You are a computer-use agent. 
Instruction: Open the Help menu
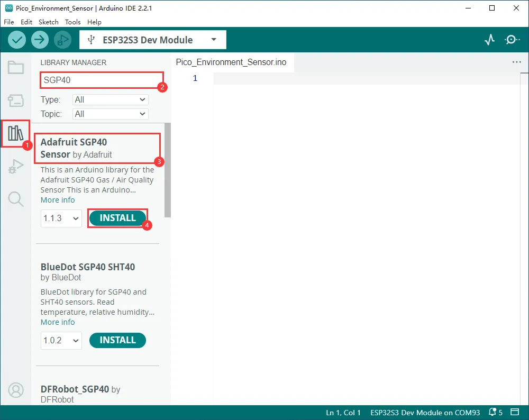coord(94,22)
